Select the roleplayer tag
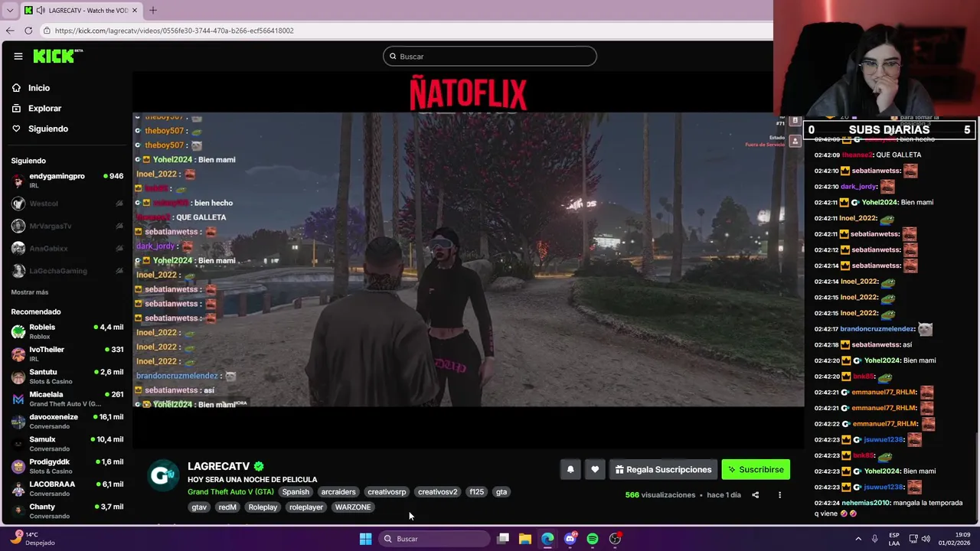 click(306, 507)
